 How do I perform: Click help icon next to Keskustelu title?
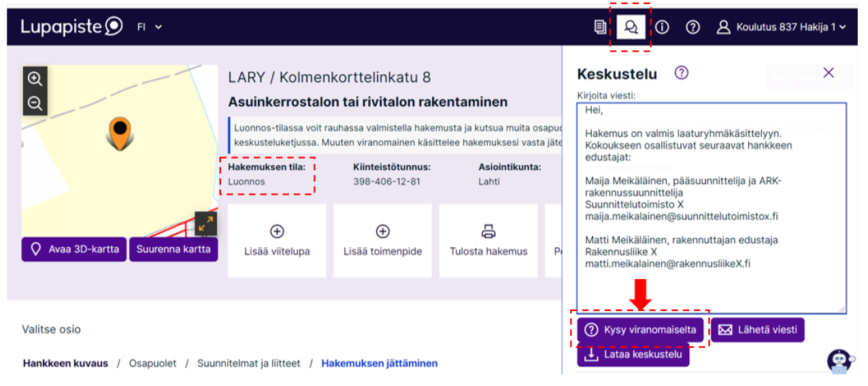[681, 73]
